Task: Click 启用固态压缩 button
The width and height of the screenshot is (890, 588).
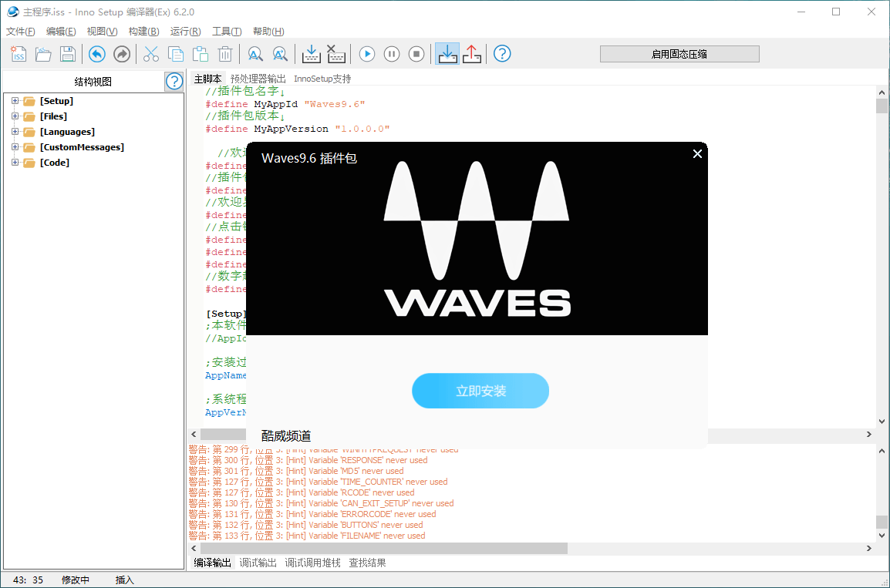Action: pos(679,54)
